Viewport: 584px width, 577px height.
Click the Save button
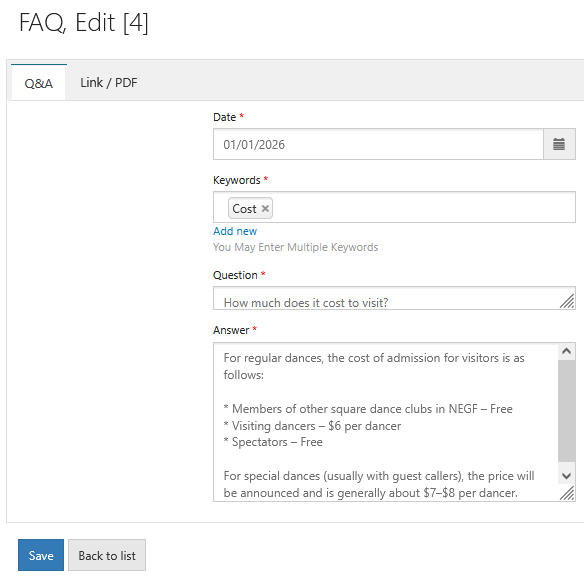click(41, 555)
